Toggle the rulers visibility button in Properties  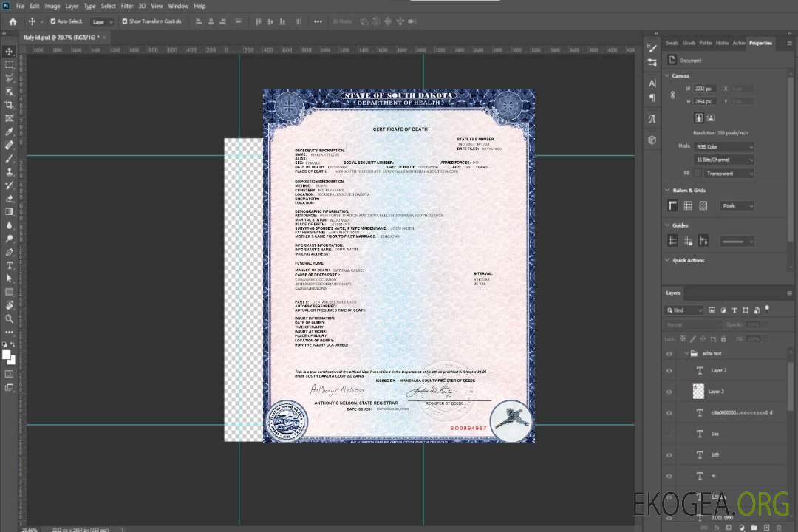673,205
